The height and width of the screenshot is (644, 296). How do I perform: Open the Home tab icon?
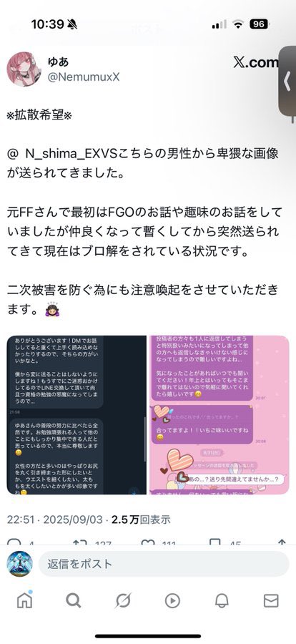[x=24, y=600]
